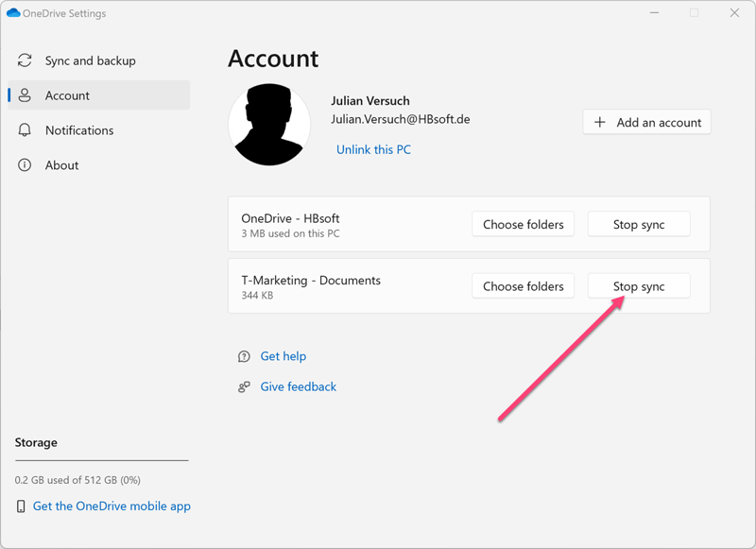Click the Sync and backup circular arrows icon
The height and width of the screenshot is (549, 756).
(x=25, y=60)
